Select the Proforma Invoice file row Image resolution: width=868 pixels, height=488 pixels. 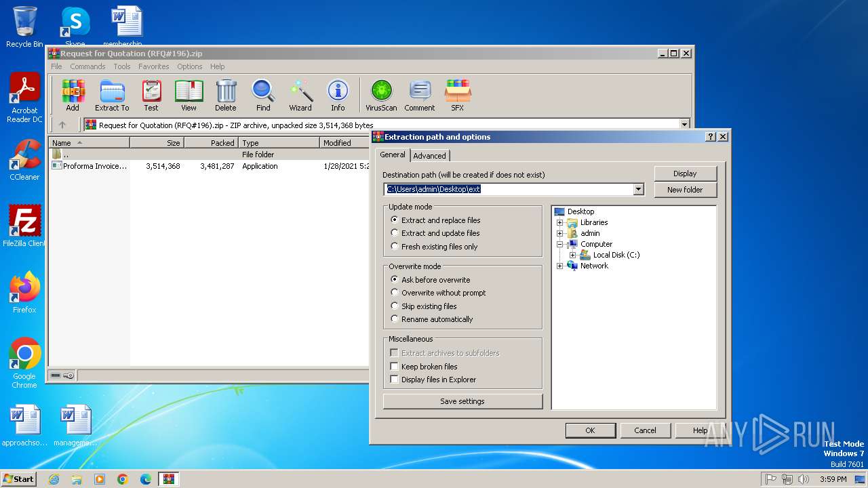click(x=210, y=166)
